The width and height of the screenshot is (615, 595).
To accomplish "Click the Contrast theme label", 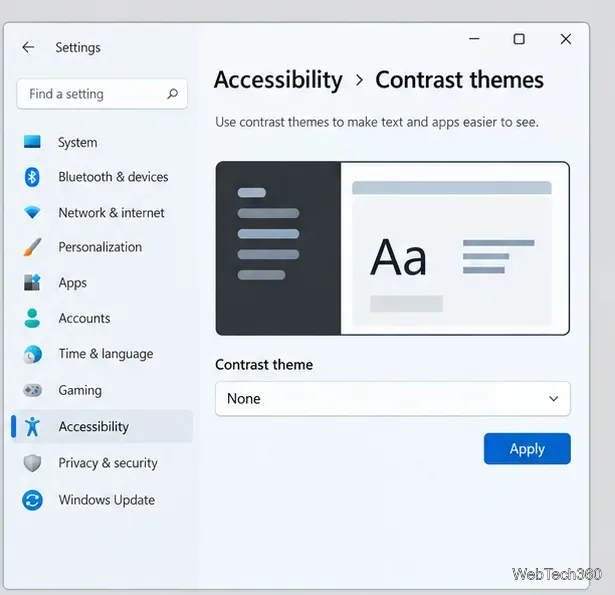I will coord(264,365).
